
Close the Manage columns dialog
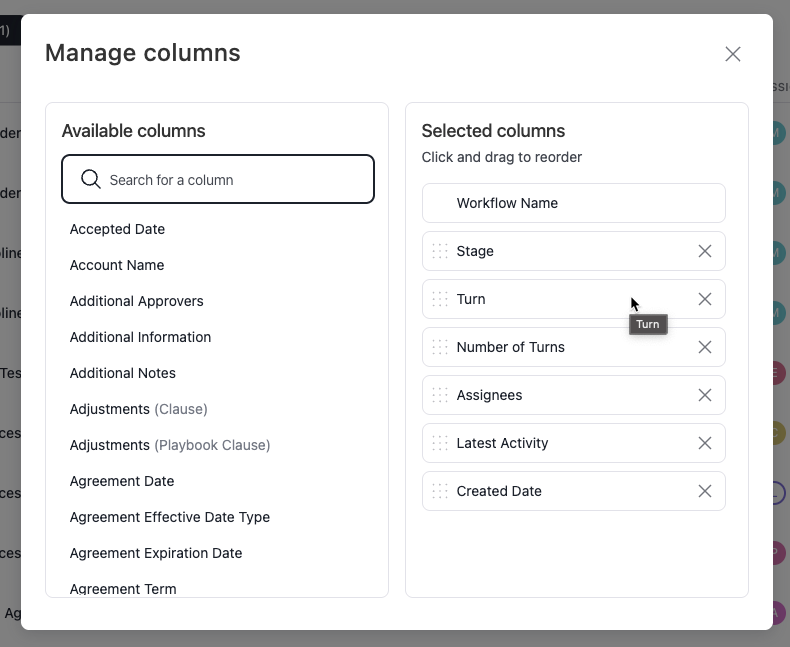(x=733, y=54)
